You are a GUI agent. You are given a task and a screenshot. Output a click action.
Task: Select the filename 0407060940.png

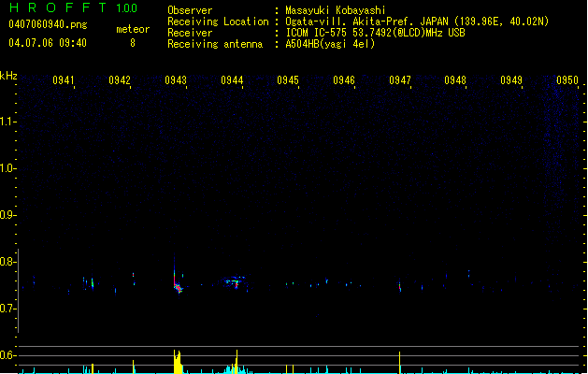coord(48,24)
